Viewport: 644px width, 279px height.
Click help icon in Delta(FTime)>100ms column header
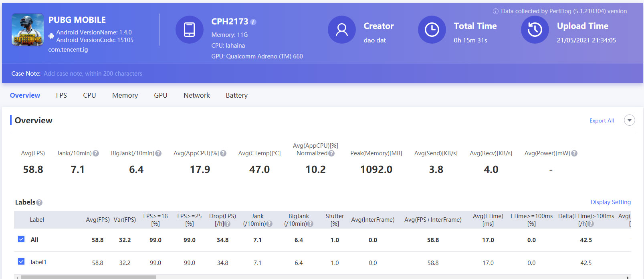tap(591, 224)
